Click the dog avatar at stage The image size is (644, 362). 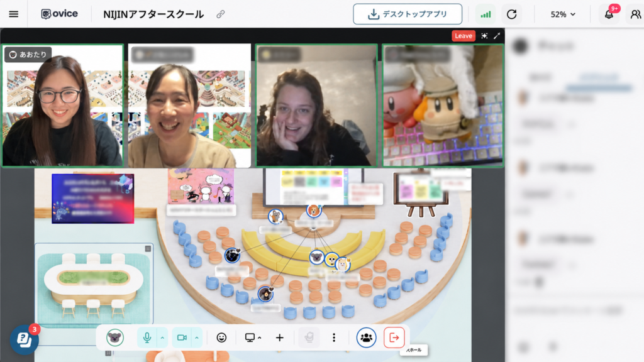pyautogui.click(x=314, y=211)
